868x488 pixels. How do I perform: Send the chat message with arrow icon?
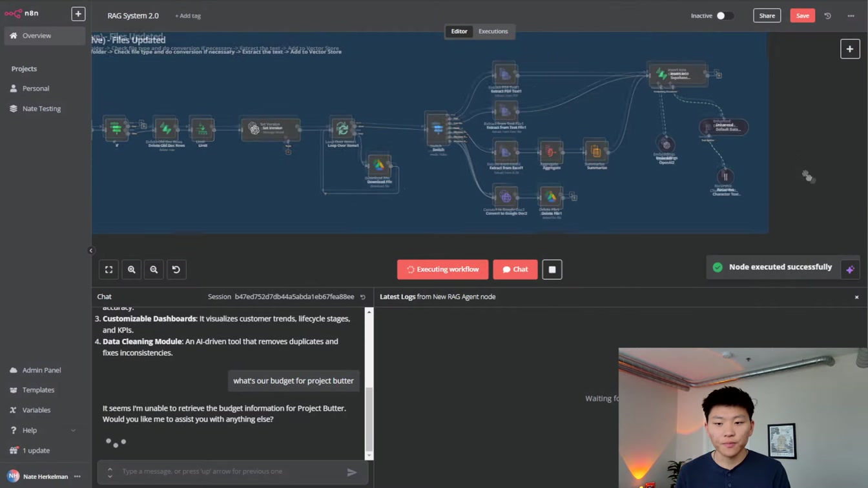352,472
